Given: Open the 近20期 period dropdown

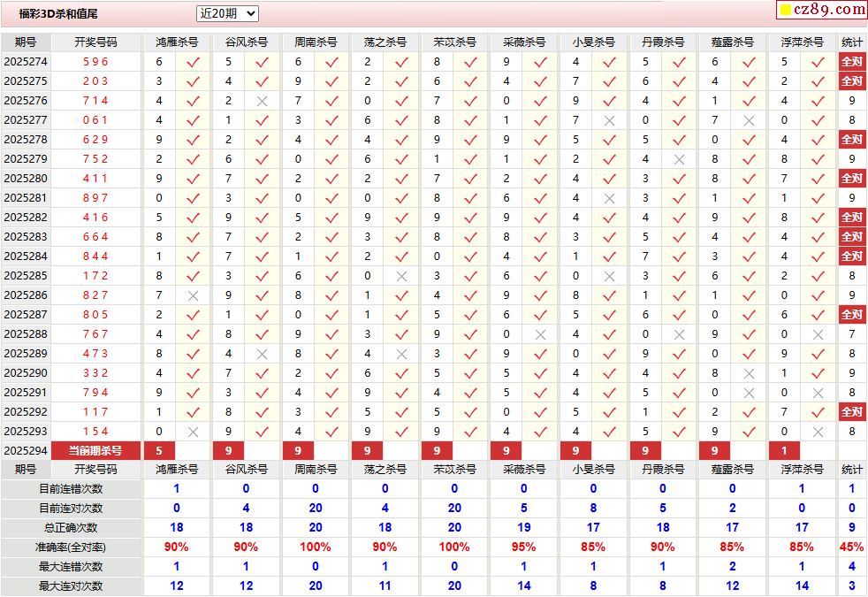Looking at the screenshot, I should pyautogui.click(x=227, y=14).
